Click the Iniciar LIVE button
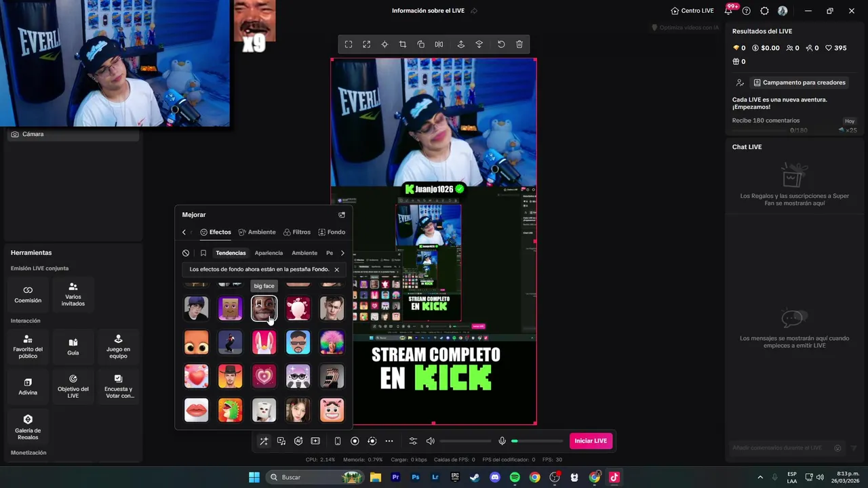 tap(591, 441)
